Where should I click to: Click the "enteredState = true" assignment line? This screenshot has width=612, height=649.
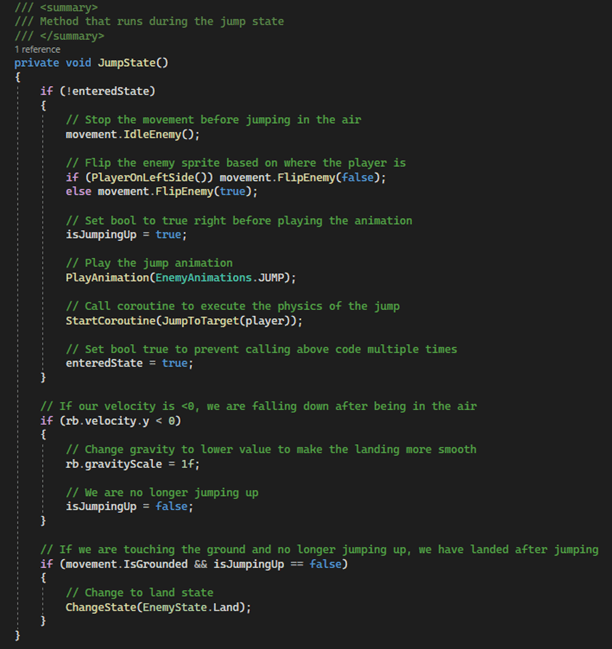(x=128, y=363)
